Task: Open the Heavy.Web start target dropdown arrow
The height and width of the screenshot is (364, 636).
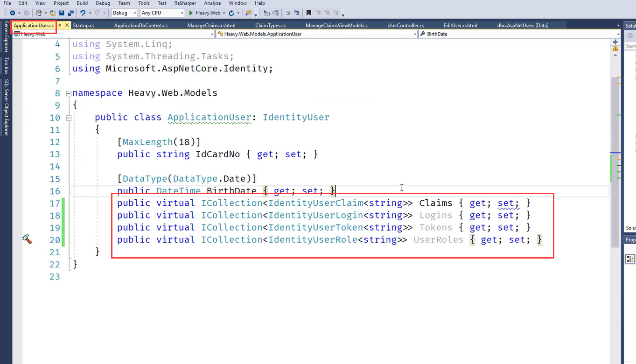Action: click(224, 13)
